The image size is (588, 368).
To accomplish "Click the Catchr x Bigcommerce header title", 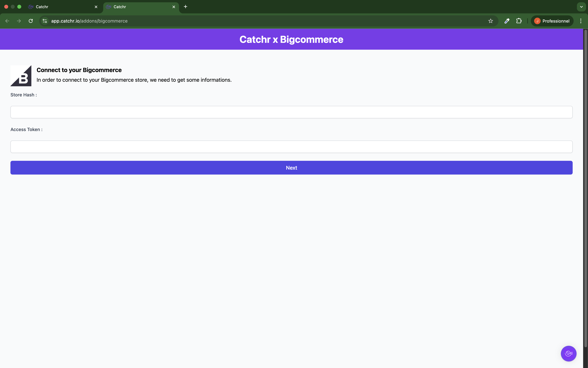I will 291,39.
